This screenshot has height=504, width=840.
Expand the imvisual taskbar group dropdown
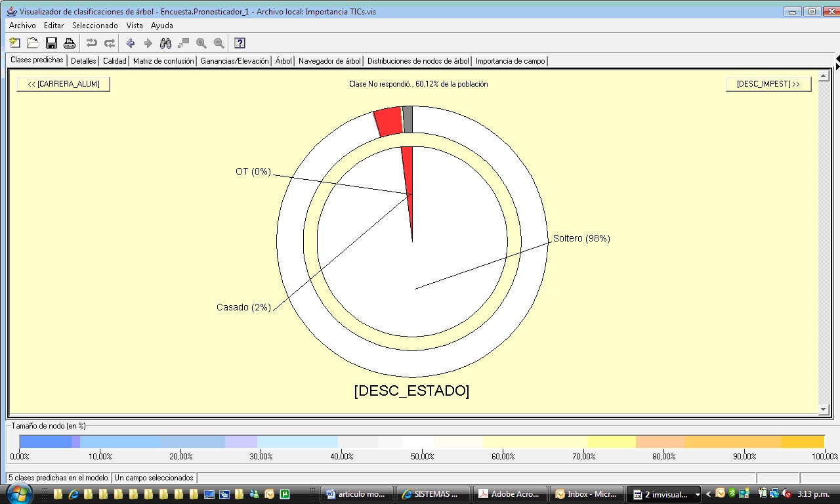tap(697, 494)
